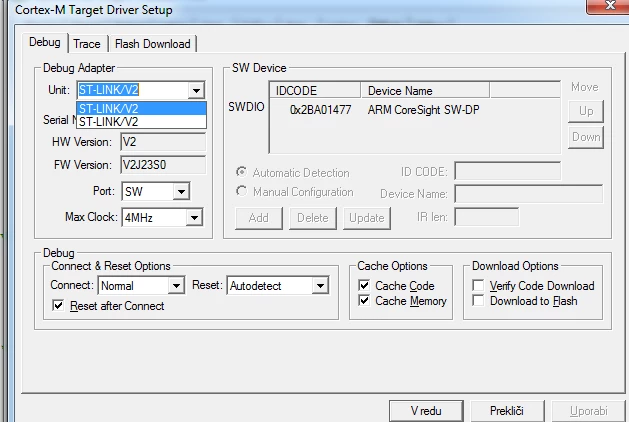Click the Add button
629x422 pixels.
click(x=259, y=218)
